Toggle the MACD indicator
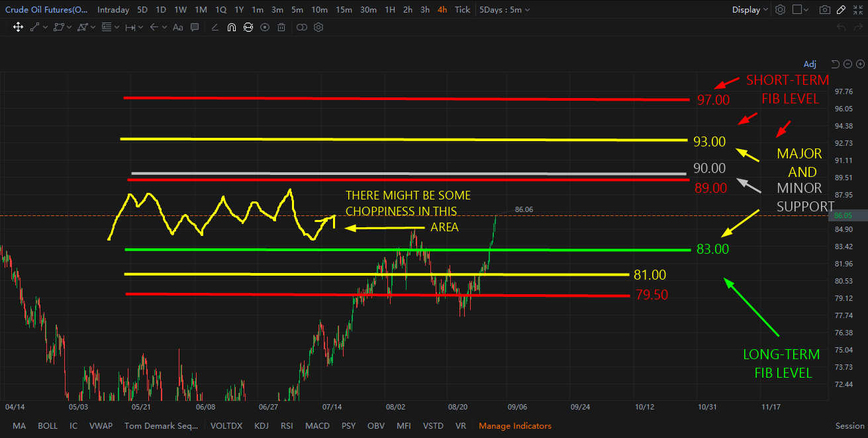The height and width of the screenshot is (438, 868). point(318,426)
